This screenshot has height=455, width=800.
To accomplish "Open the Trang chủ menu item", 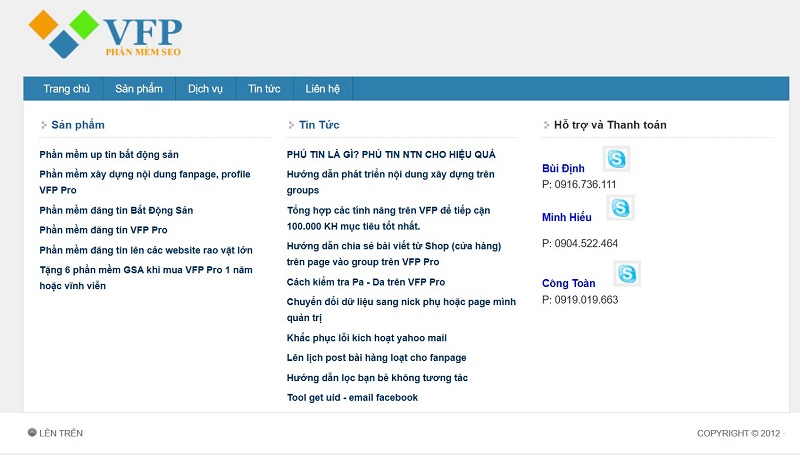I will pyautogui.click(x=67, y=89).
